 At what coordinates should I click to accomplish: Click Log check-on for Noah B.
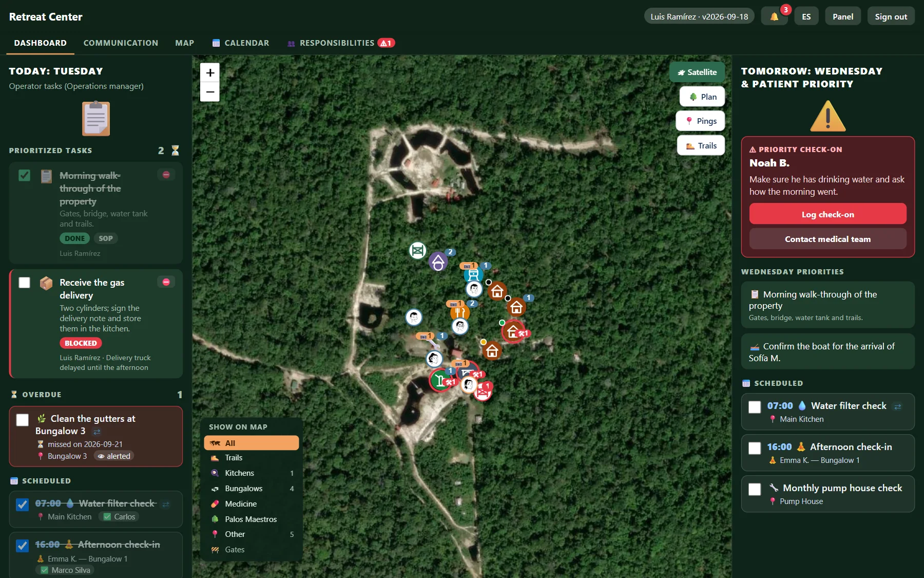click(827, 214)
